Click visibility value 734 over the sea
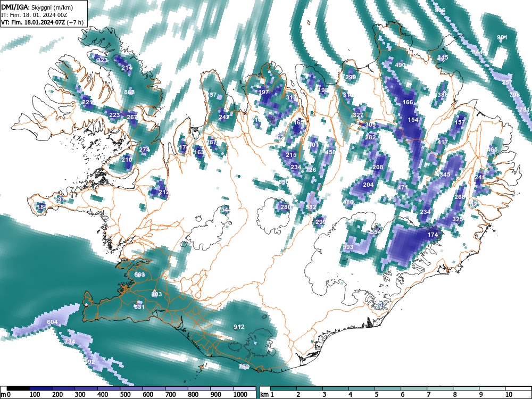 [x=70, y=342]
